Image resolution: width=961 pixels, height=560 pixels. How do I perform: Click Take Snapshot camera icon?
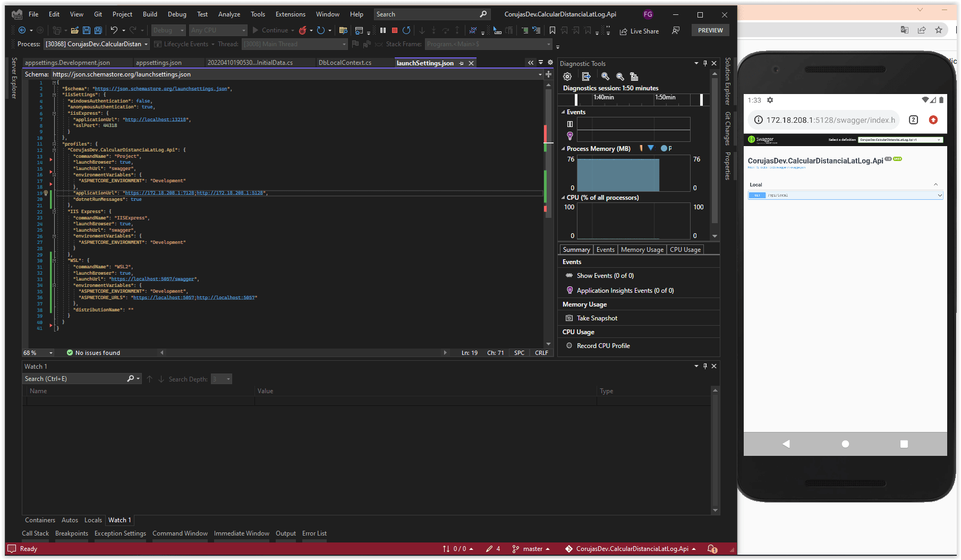[x=569, y=318]
